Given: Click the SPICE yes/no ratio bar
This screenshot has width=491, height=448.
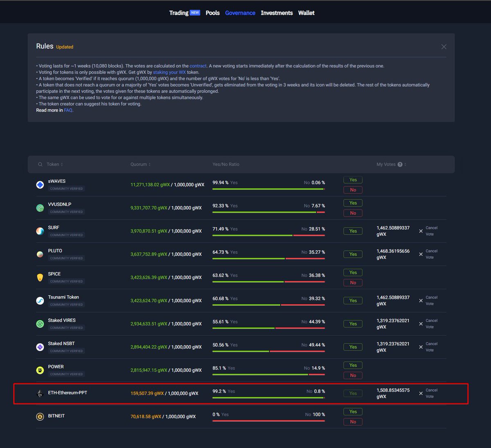Looking at the screenshot, I should [269, 282].
